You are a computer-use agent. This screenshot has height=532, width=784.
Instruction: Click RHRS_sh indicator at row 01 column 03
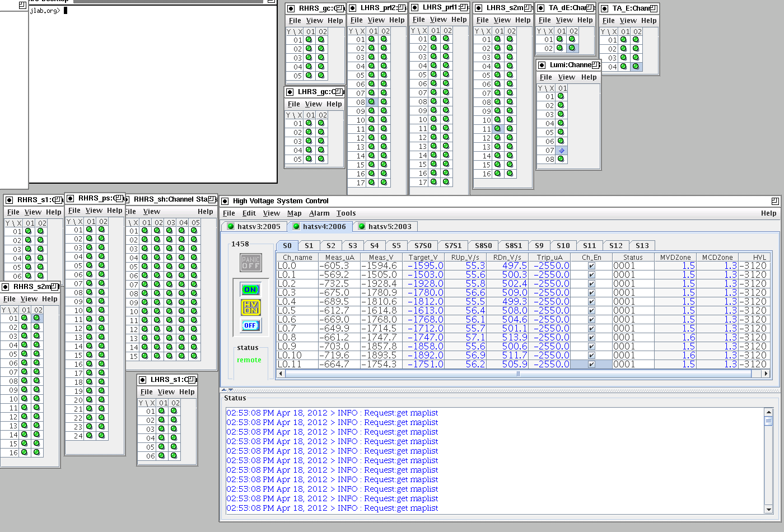tap(170, 230)
